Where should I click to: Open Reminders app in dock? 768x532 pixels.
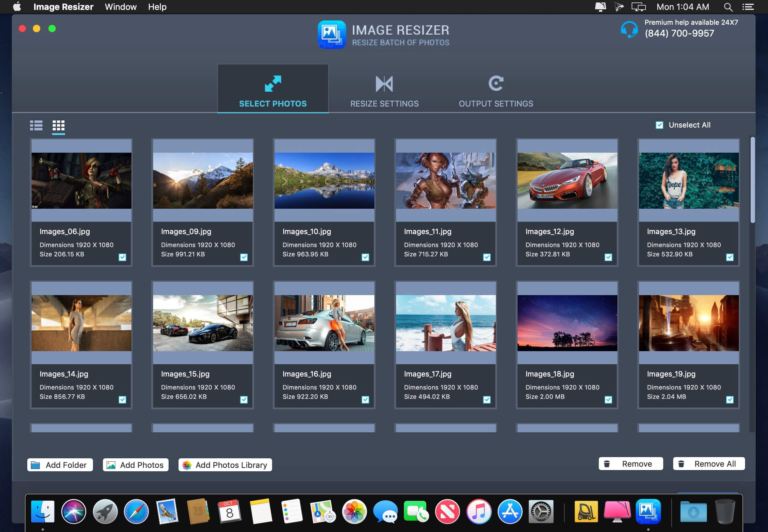tap(292, 511)
